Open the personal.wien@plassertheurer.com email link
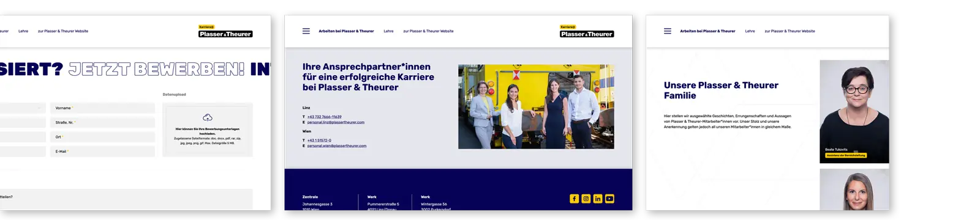This screenshot has width=980, height=220. click(337, 146)
